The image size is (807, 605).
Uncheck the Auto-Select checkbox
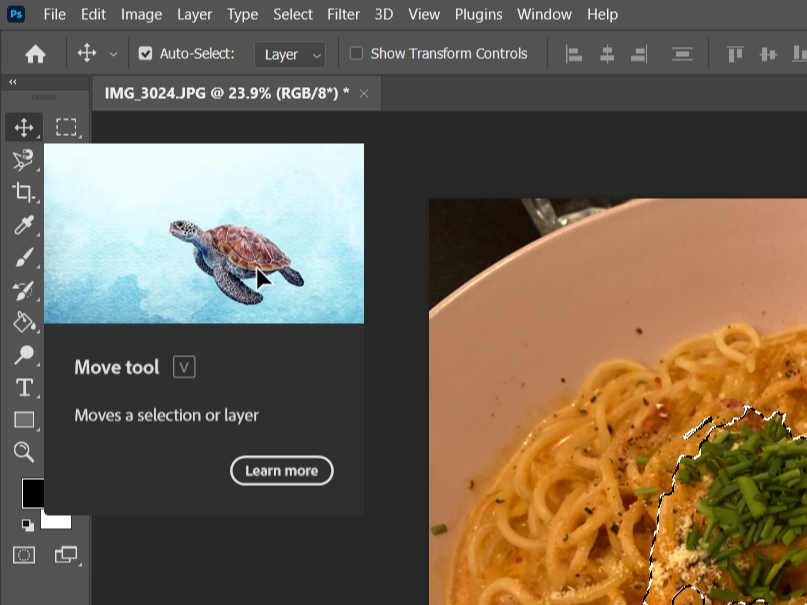click(145, 54)
